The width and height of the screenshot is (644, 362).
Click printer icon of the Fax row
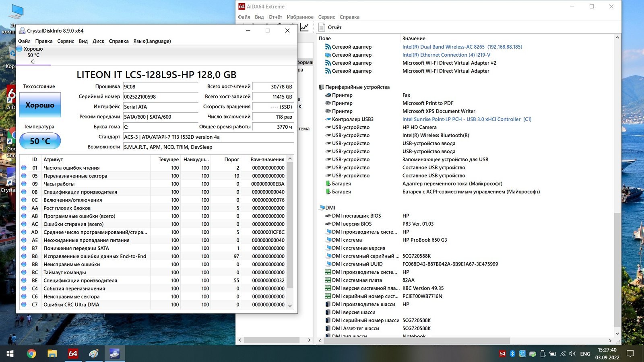(328, 95)
